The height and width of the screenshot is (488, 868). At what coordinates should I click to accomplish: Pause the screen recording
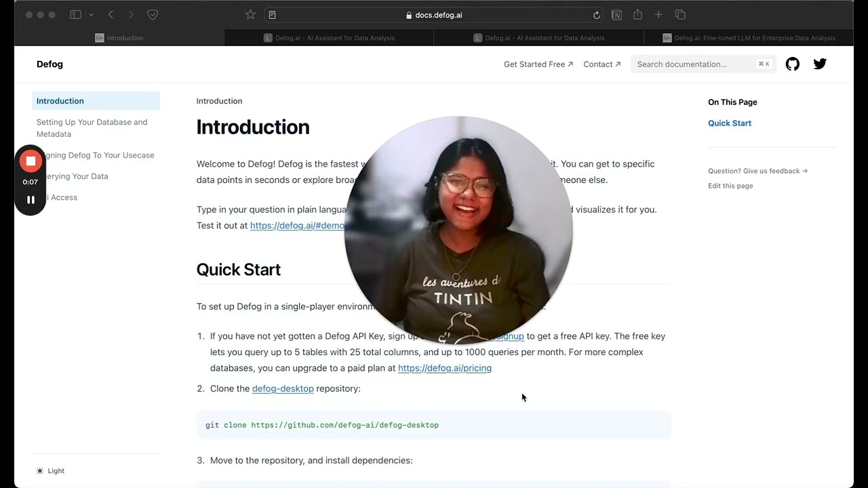tap(31, 200)
